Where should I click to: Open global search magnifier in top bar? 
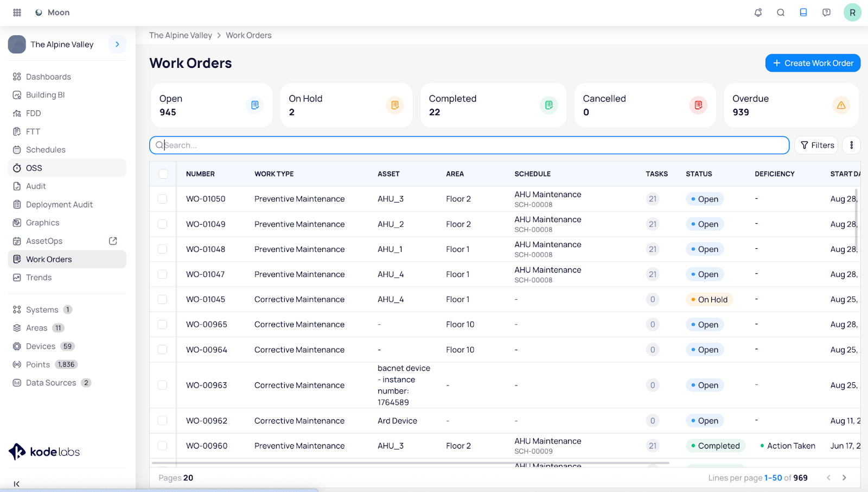coord(781,12)
